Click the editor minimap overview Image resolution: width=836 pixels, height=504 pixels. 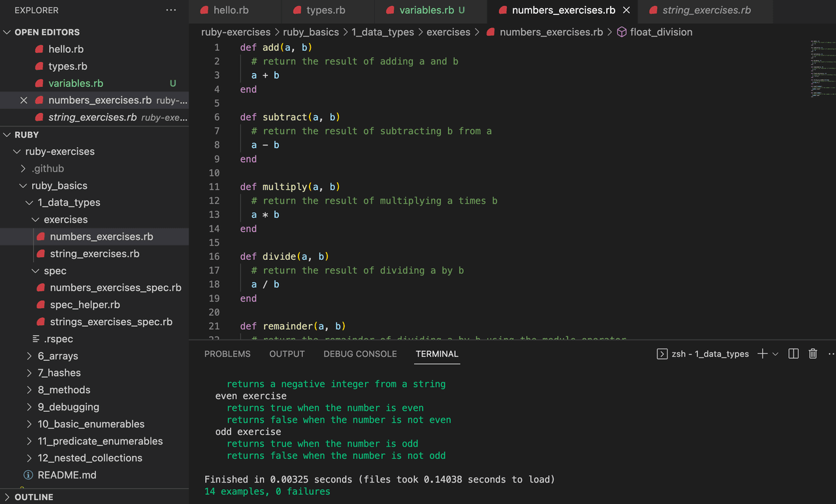pyautogui.click(x=822, y=69)
